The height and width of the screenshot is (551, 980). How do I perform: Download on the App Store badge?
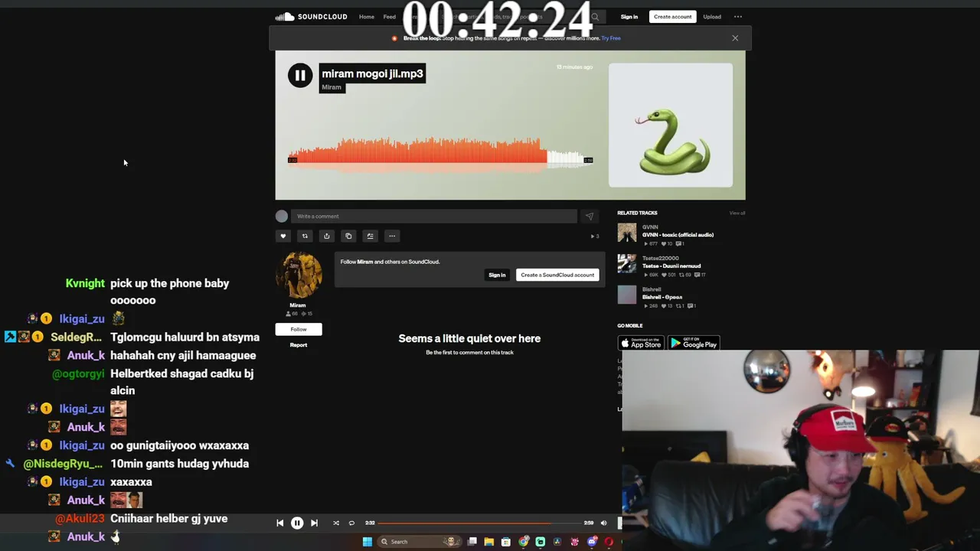click(641, 343)
